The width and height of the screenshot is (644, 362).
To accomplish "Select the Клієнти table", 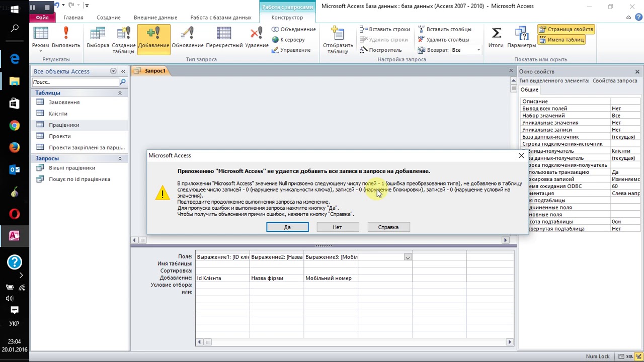I will pyautogui.click(x=79, y=114).
